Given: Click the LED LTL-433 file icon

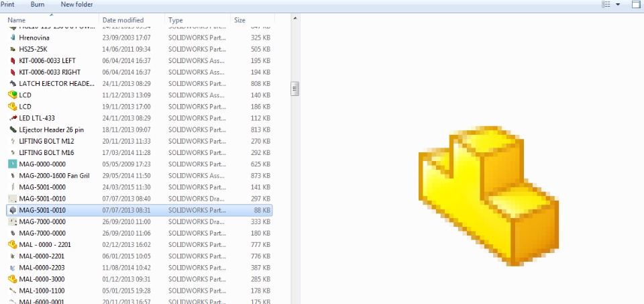Looking at the screenshot, I should pos(12,118).
